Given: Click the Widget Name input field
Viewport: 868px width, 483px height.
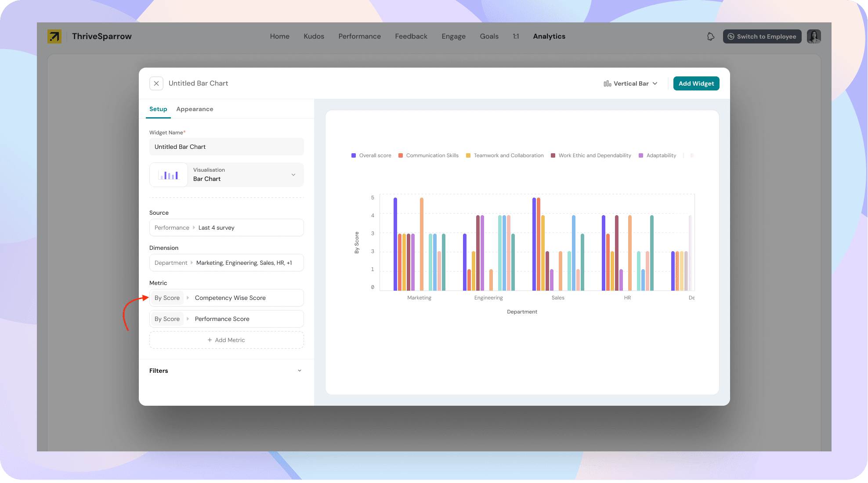Looking at the screenshot, I should [x=227, y=147].
